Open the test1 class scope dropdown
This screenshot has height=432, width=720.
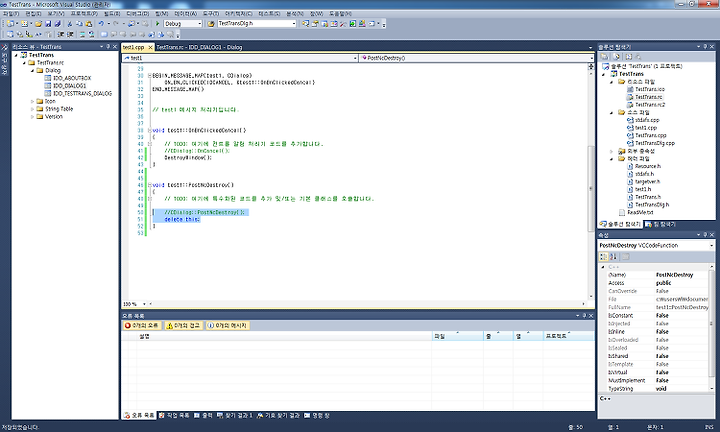(x=355, y=58)
